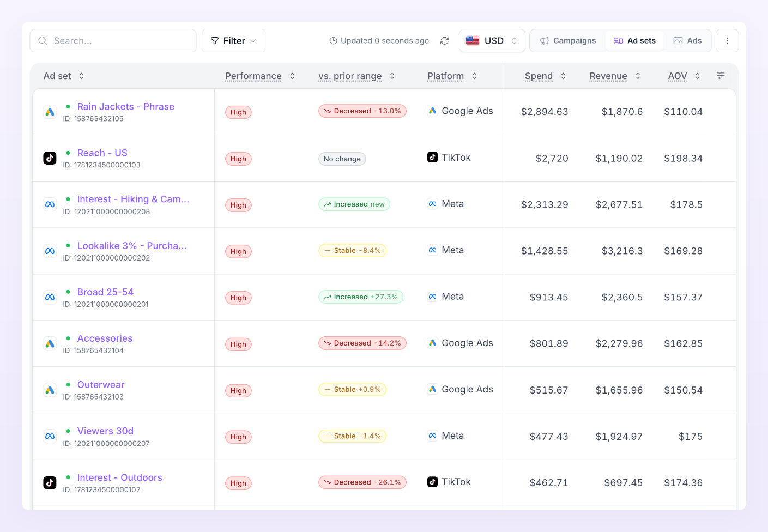Open the three-dot more options menu
Viewport: 768px width, 532px height.
(727, 41)
